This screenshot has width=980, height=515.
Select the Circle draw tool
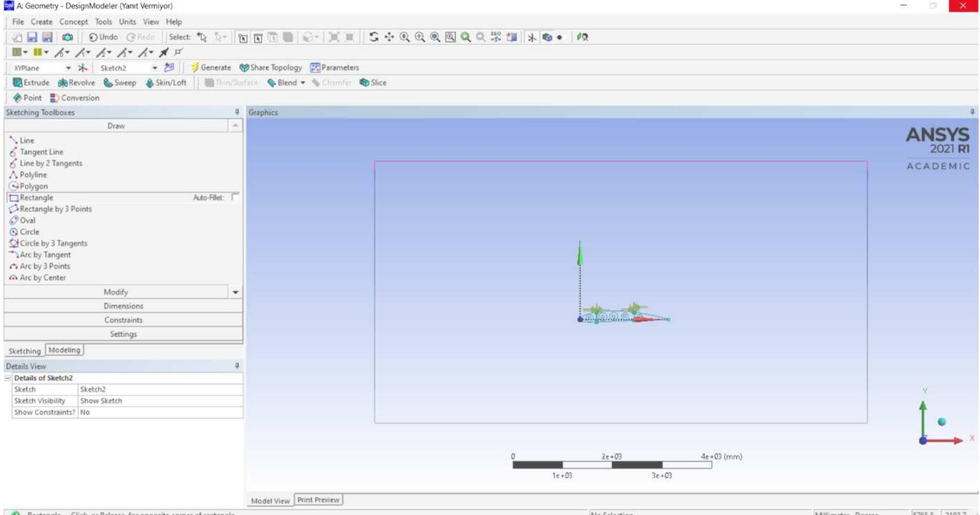pos(29,232)
